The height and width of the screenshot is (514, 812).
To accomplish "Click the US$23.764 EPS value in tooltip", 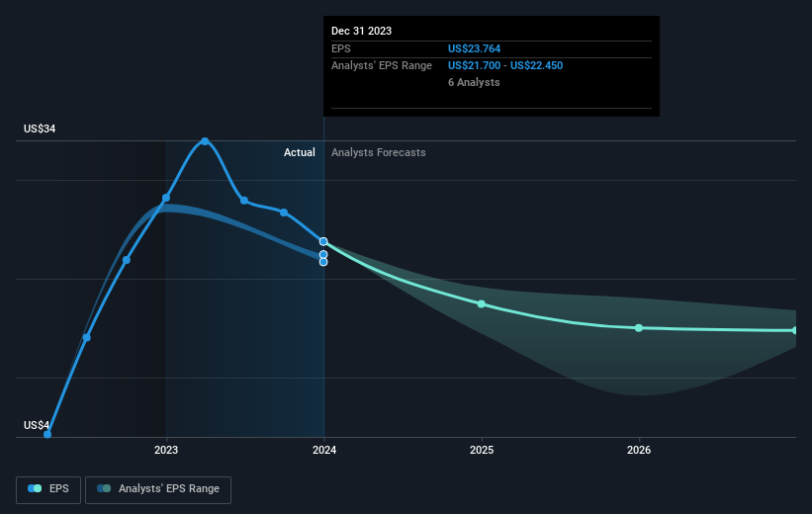I will point(475,48).
